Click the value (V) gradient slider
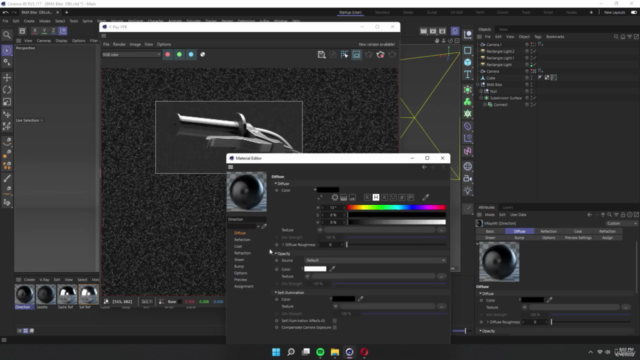The image size is (640, 360). click(397, 222)
